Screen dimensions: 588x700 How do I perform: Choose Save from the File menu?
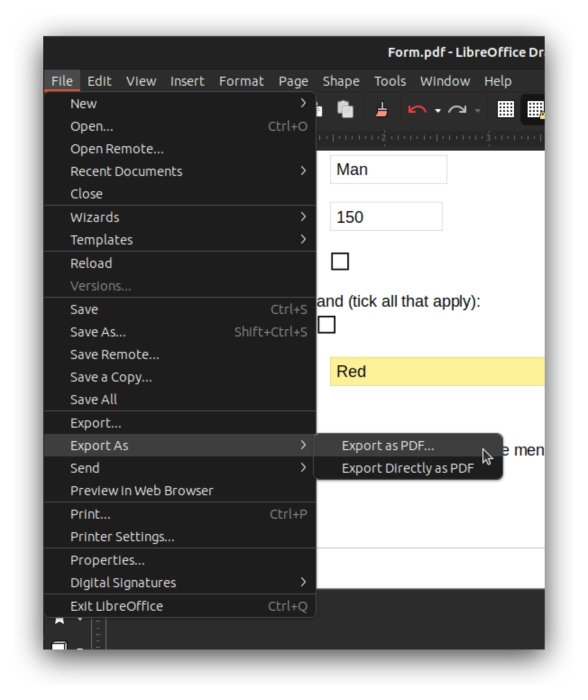180,309
